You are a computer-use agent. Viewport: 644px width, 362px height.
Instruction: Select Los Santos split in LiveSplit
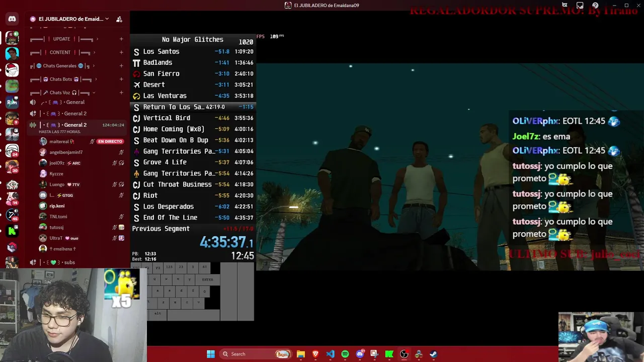pyautogui.click(x=193, y=51)
